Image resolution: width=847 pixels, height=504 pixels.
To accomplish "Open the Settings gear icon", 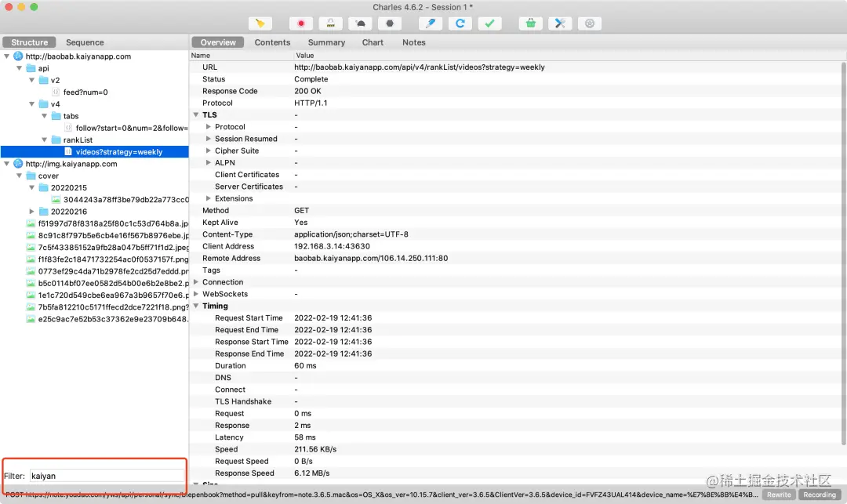I will tap(590, 24).
